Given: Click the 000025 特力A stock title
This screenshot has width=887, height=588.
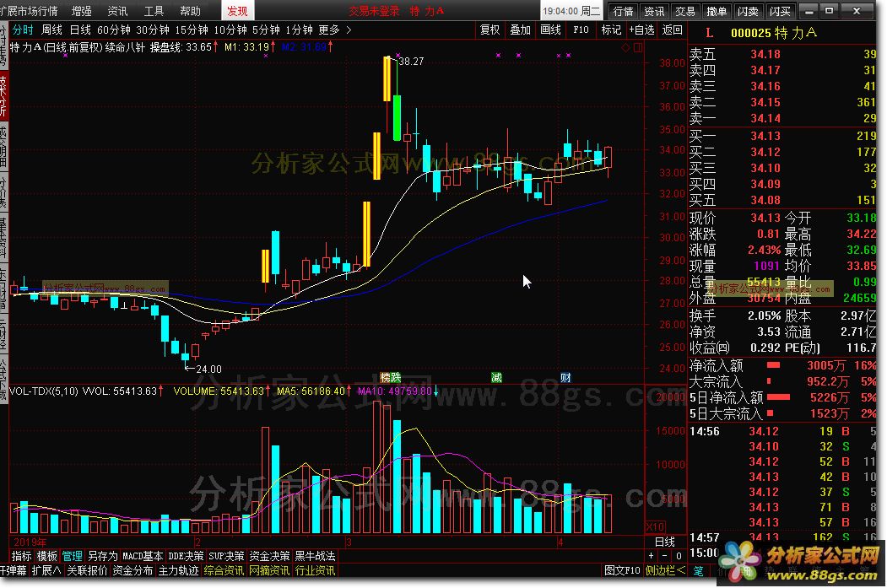Looking at the screenshot, I should (774, 34).
